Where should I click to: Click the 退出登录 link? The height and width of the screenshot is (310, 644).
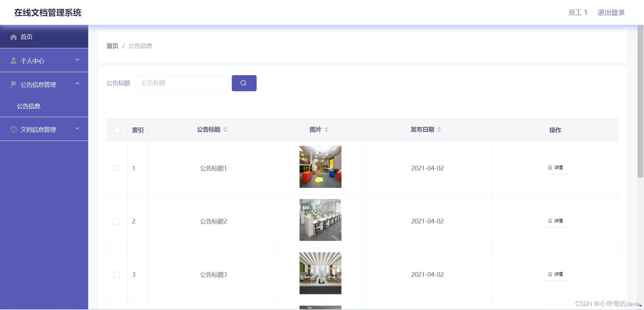pyautogui.click(x=611, y=12)
